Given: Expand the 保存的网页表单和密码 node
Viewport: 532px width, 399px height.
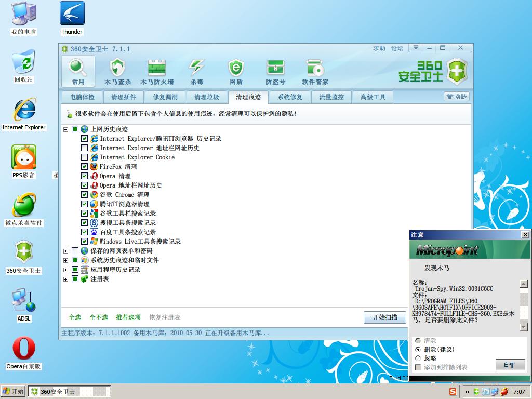Looking at the screenshot, I should pyautogui.click(x=66, y=251).
